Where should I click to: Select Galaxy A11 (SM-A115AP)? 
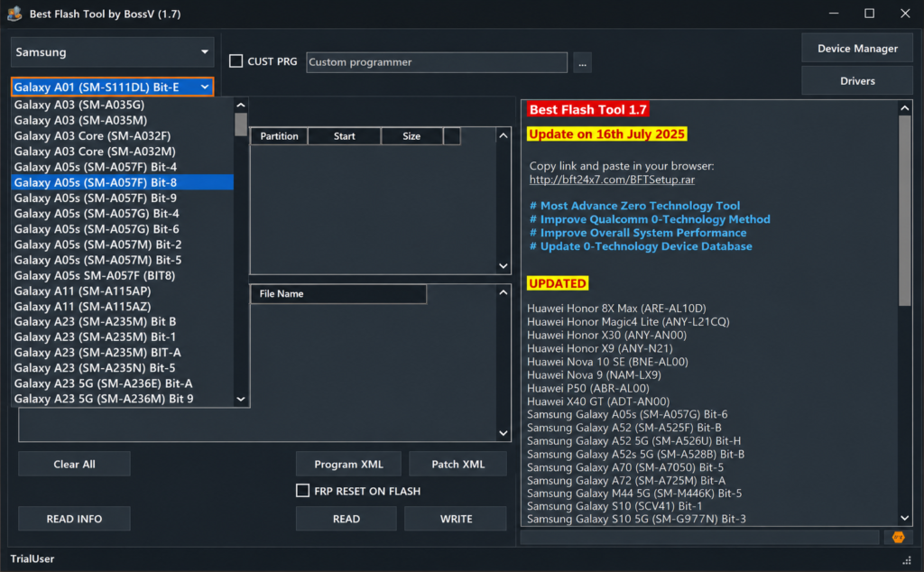(x=123, y=291)
